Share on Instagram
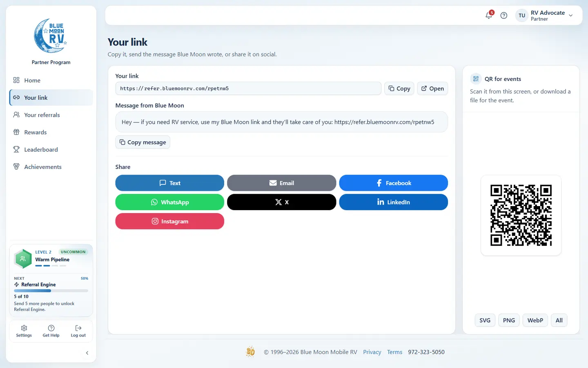The height and width of the screenshot is (368, 588). [170, 221]
